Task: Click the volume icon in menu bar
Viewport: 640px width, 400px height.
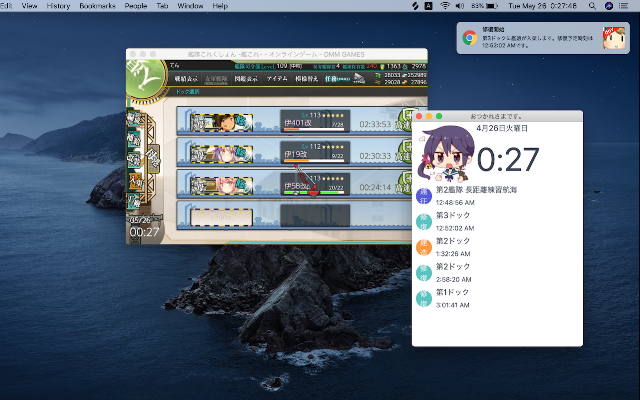Action: 460,6
